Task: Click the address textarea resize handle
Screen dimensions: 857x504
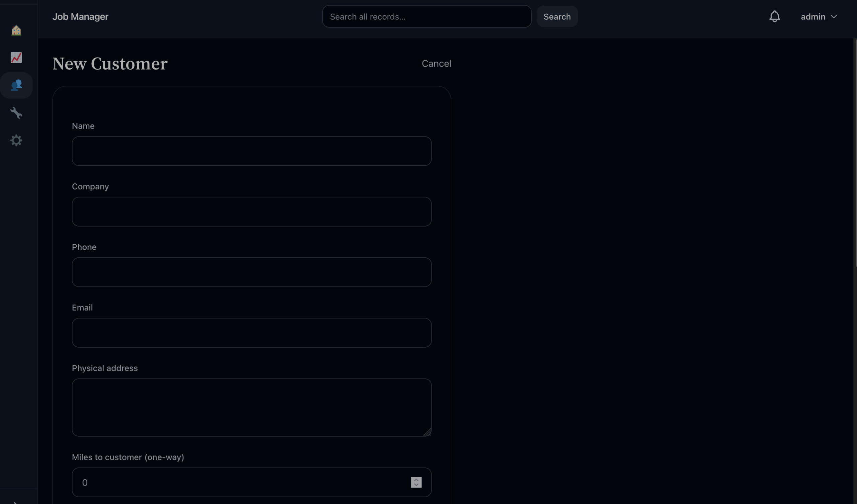Action: coord(428,433)
